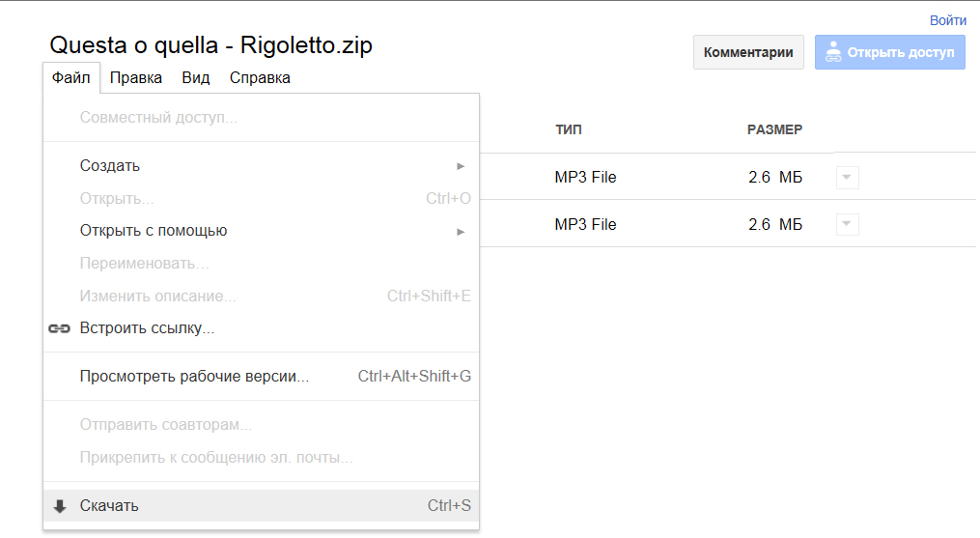The image size is (980, 538).
Task: Open dropdown arrow for second MP3 file row
Action: tap(848, 225)
